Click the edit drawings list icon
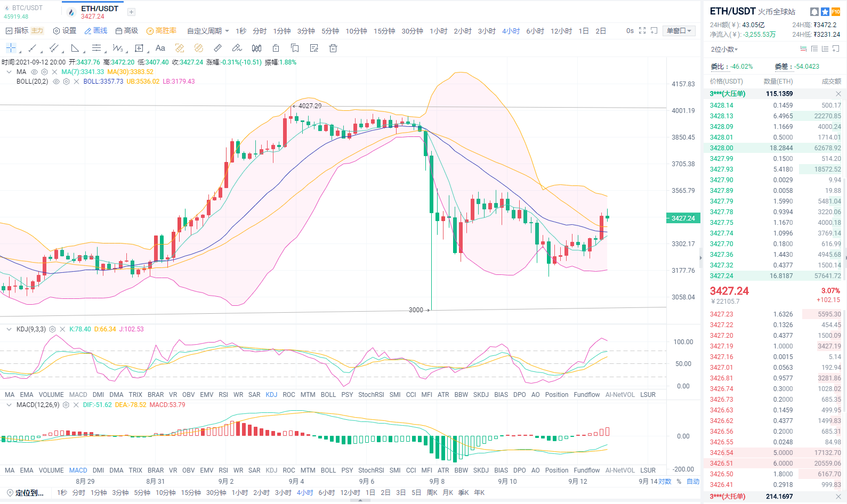Screen dimensions: 847x504 tap(314, 48)
